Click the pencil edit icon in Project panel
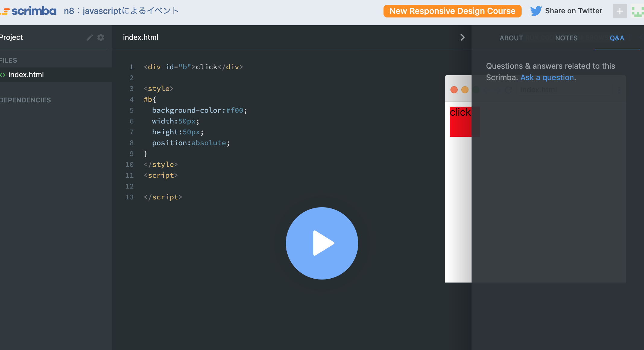Screen dimensions: 644x350 90,37
